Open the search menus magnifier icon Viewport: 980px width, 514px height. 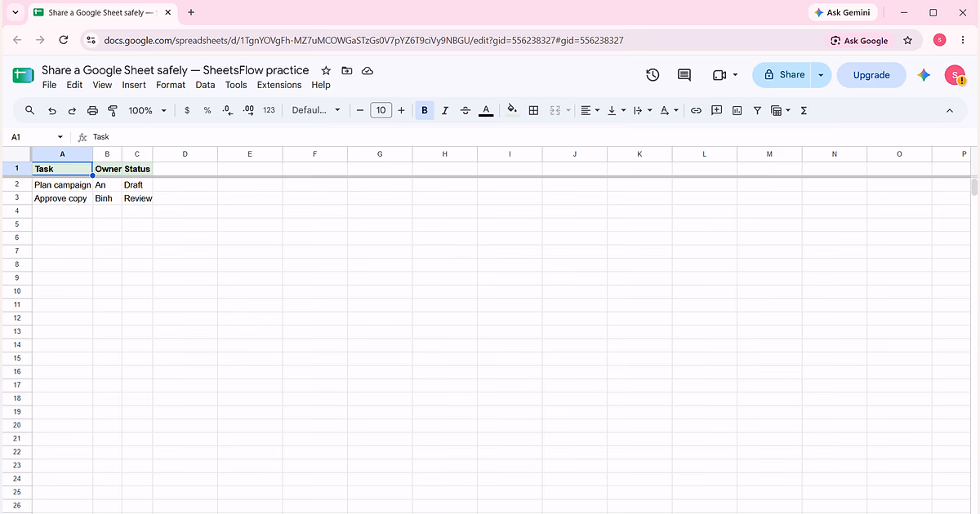tap(30, 110)
